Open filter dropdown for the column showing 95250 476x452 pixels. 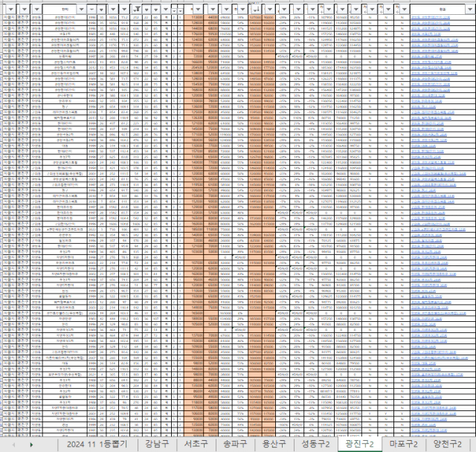[356, 10]
